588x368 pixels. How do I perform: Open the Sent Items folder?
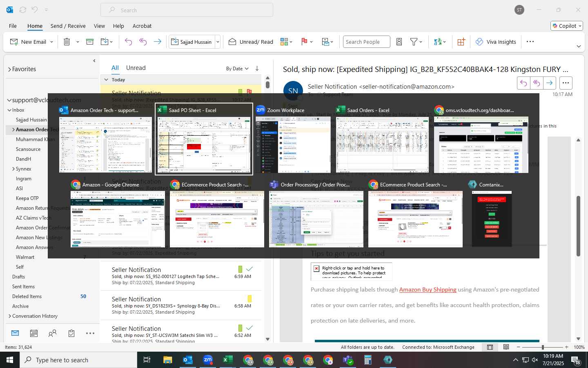click(x=23, y=287)
